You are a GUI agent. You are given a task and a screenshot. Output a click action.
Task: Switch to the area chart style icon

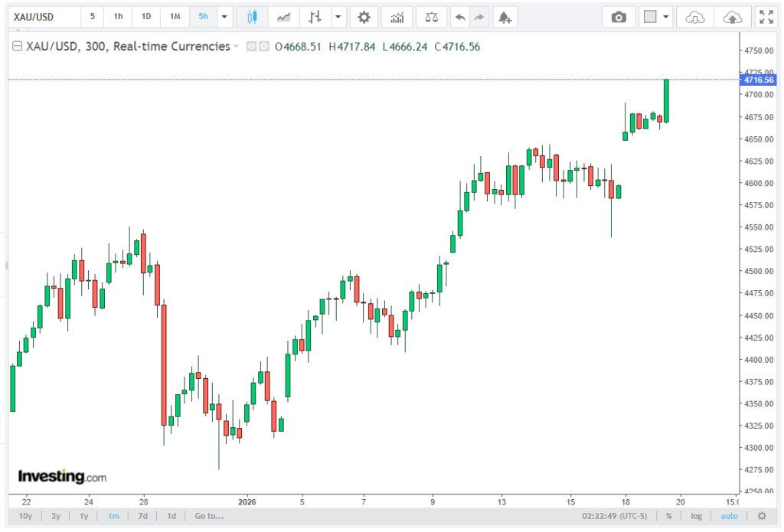click(x=283, y=17)
